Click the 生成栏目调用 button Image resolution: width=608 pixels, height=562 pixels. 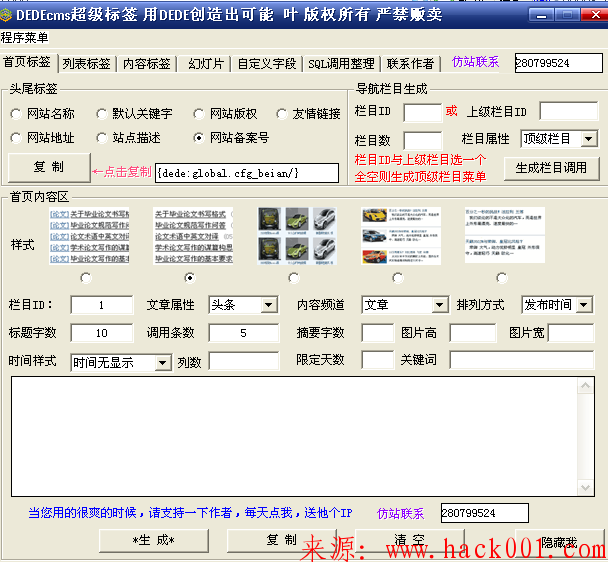551,168
